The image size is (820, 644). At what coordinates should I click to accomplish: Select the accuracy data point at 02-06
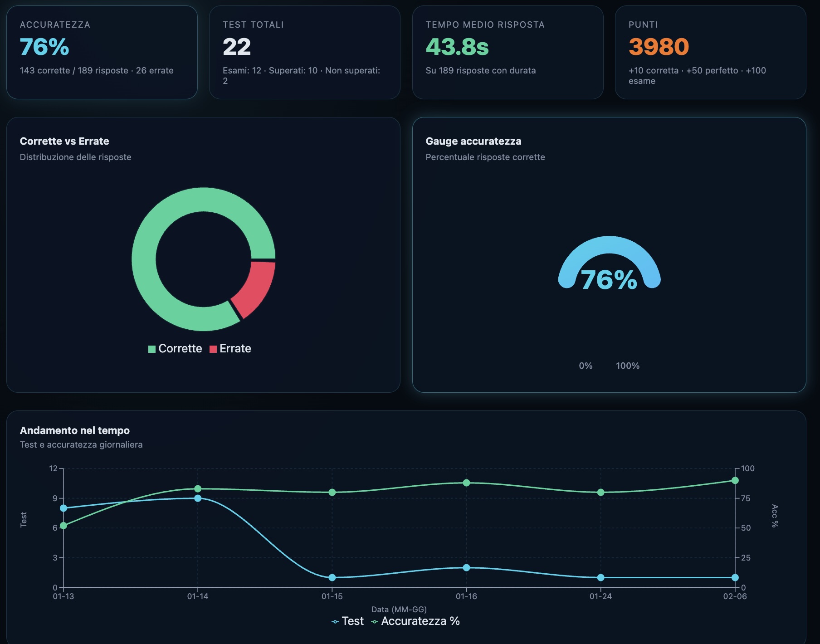pos(735,480)
